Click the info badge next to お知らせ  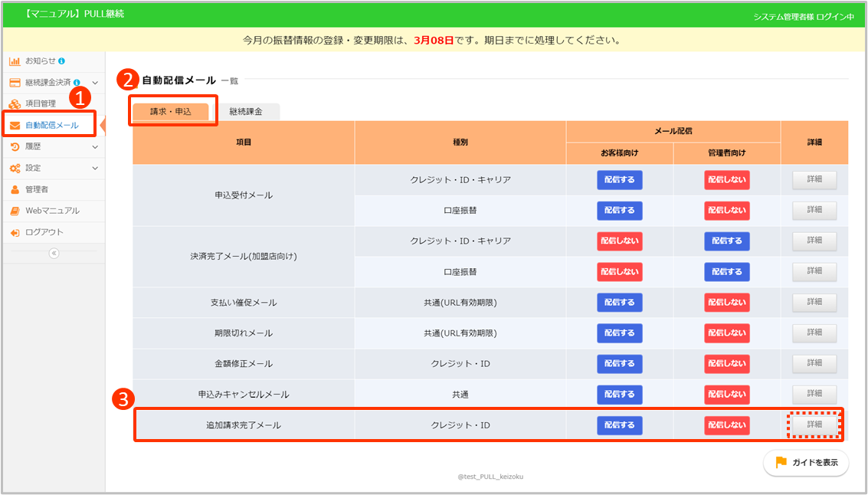pos(61,61)
